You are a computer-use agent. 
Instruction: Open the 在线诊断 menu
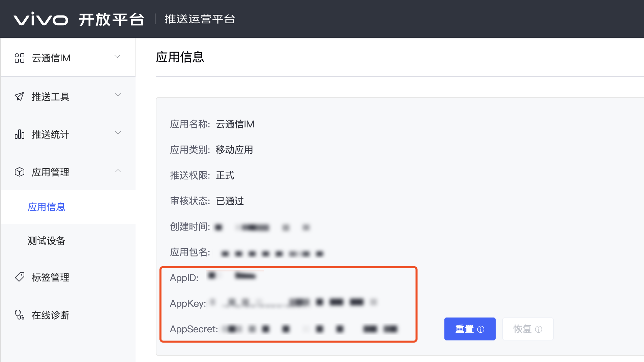(x=68, y=315)
